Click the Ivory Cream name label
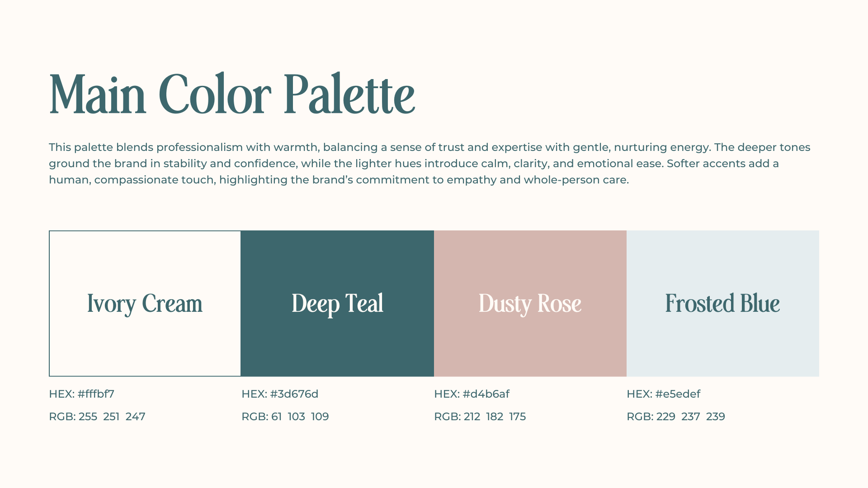Image resolution: width=868 pixels, height=488 pixels. [x=145, y=304]
